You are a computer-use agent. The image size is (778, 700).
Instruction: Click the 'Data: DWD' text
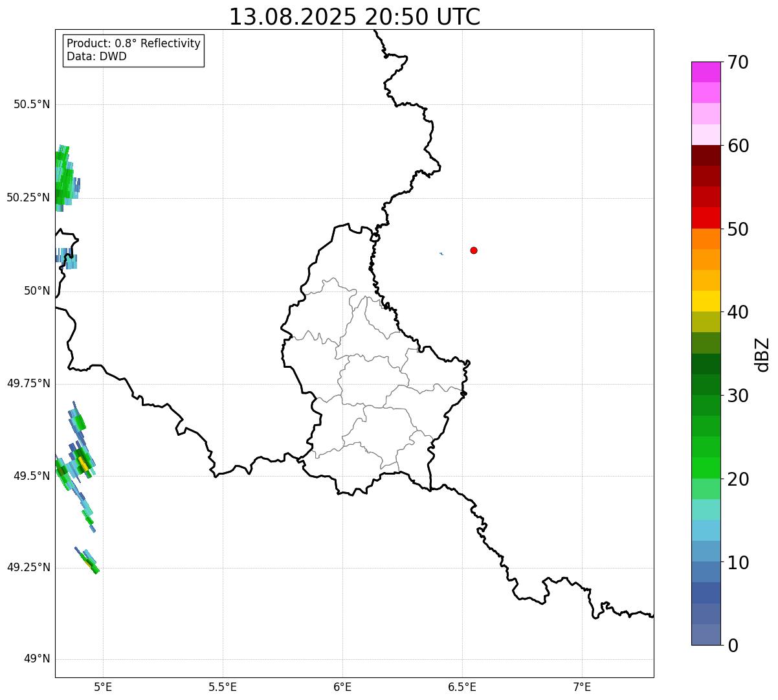pyautogui.click(x=96, y=56)
